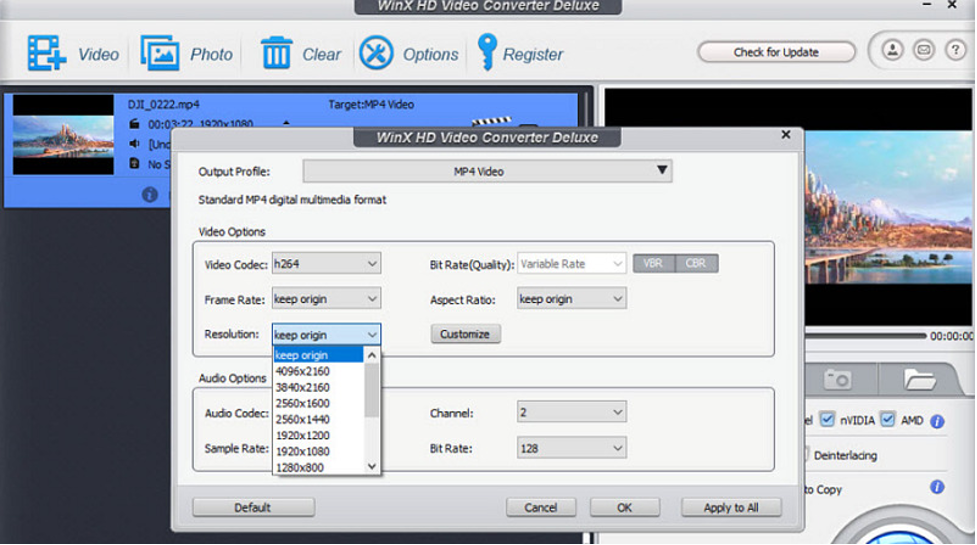The height and width of the screenshot is (545, 977).
Task: Click the user account icon
Action: click(x=893, y=50)
